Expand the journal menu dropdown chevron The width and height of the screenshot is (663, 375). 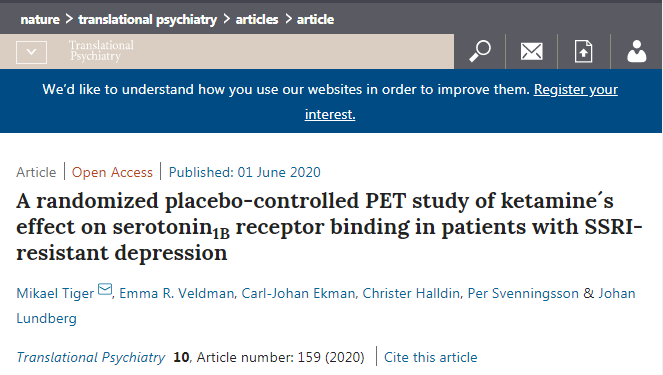[31, 52]
